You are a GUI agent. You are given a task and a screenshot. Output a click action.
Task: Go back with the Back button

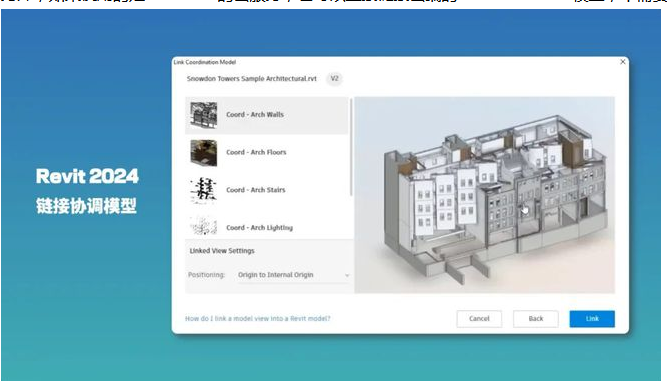click(536, 319)
